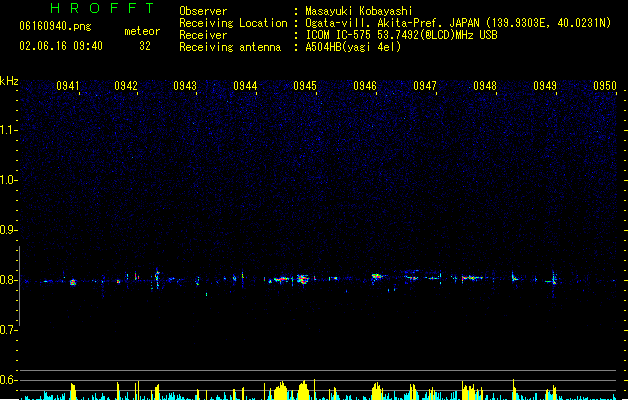Click the meteor echo just after 0941

coord(73,282)
